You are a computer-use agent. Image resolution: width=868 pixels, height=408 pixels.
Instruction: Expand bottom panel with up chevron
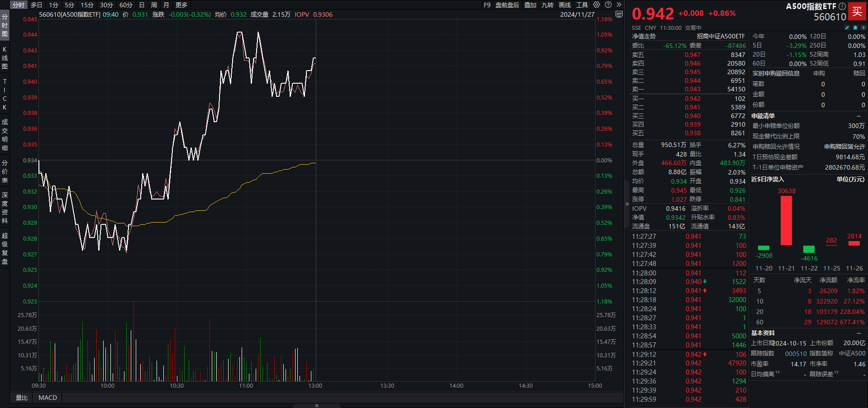316,405
